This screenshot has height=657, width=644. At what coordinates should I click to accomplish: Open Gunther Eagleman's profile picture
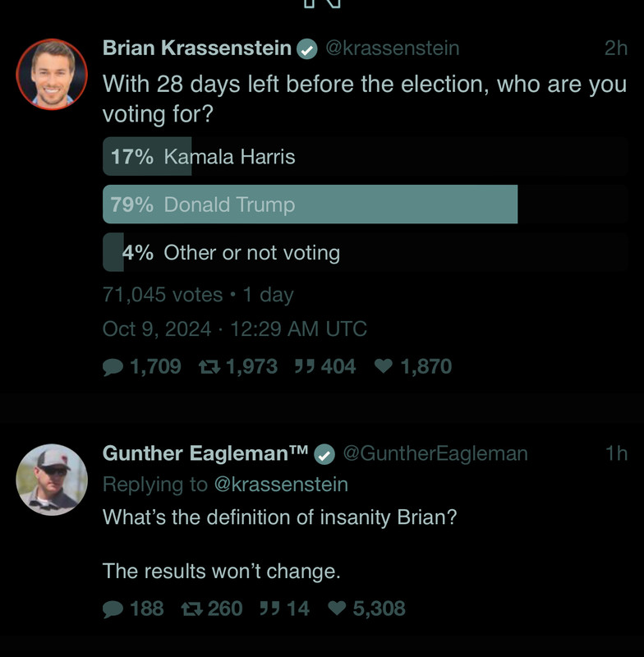coord(52,480)
